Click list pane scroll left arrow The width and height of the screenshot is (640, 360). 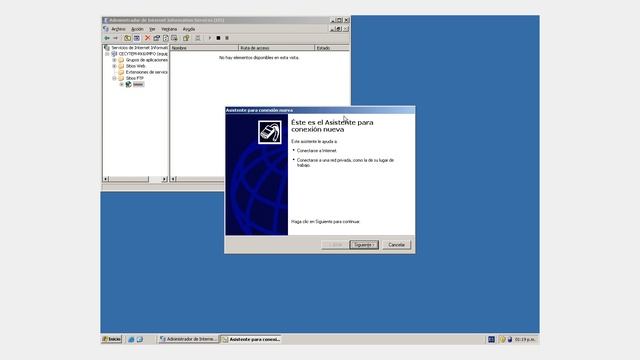click(173, 179)
